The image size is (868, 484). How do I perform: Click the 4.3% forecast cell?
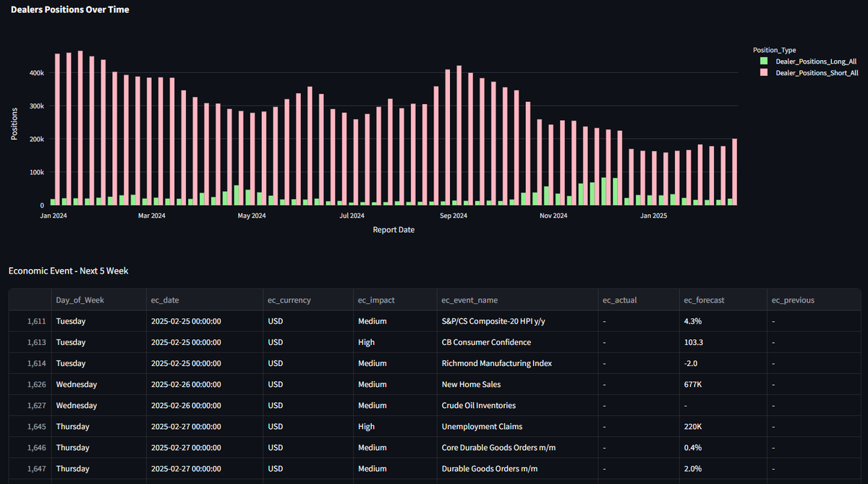pos(722,320)
